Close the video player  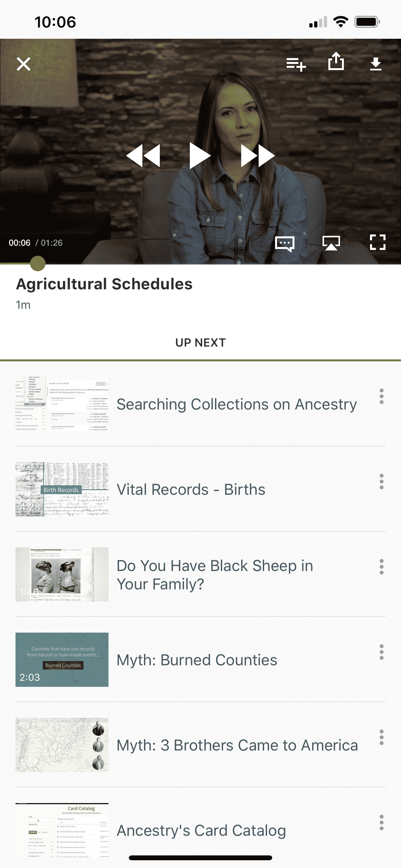[24, 64]
